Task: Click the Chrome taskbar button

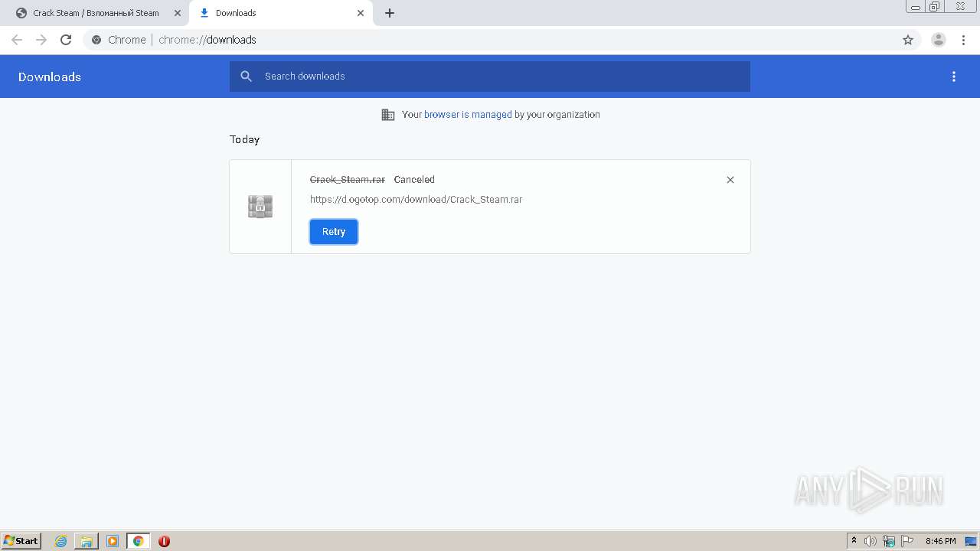Action: coord(139,541)
